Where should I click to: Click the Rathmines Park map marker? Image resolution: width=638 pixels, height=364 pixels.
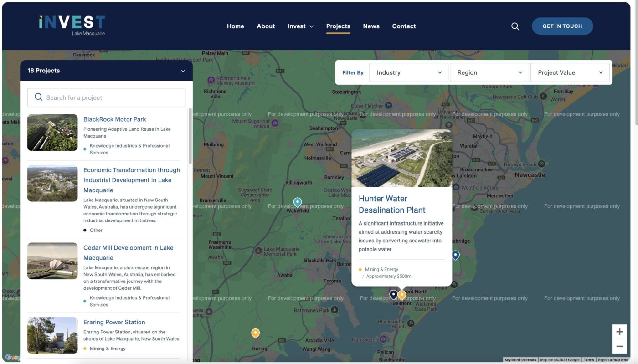pyautogui.click(x=335, y=310)
